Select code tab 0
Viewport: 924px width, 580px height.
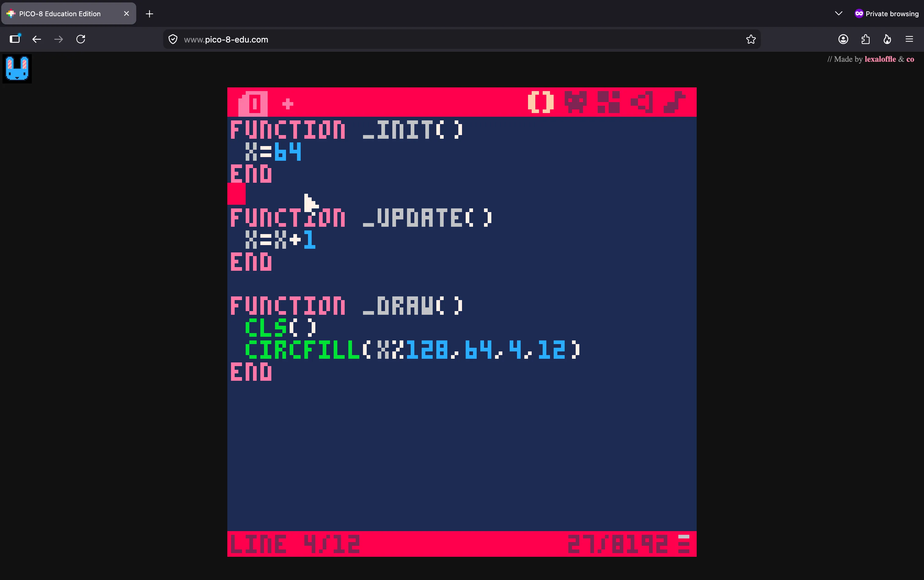[253, 104]
